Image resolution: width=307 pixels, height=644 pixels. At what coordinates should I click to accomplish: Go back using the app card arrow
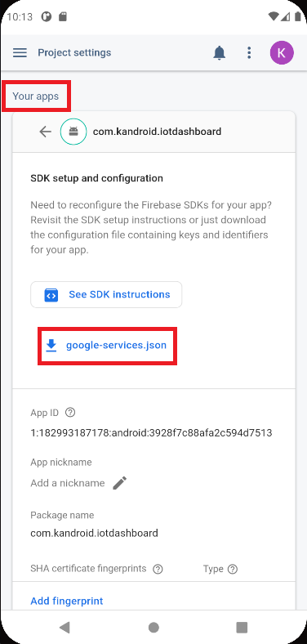(45, 132)
